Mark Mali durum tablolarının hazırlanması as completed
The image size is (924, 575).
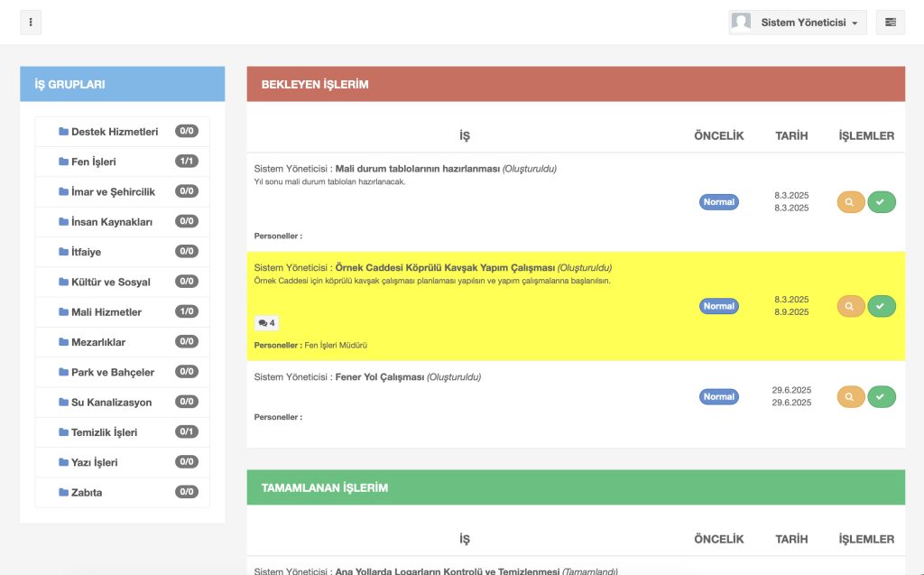point(882,202)
